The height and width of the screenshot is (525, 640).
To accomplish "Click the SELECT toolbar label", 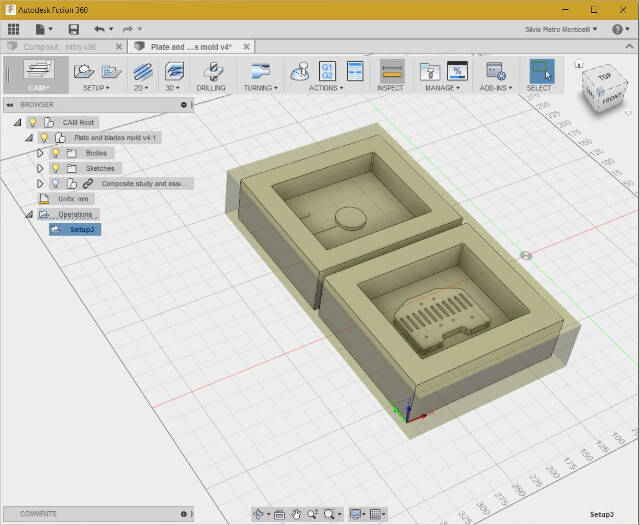I will [x=539, y=88].
